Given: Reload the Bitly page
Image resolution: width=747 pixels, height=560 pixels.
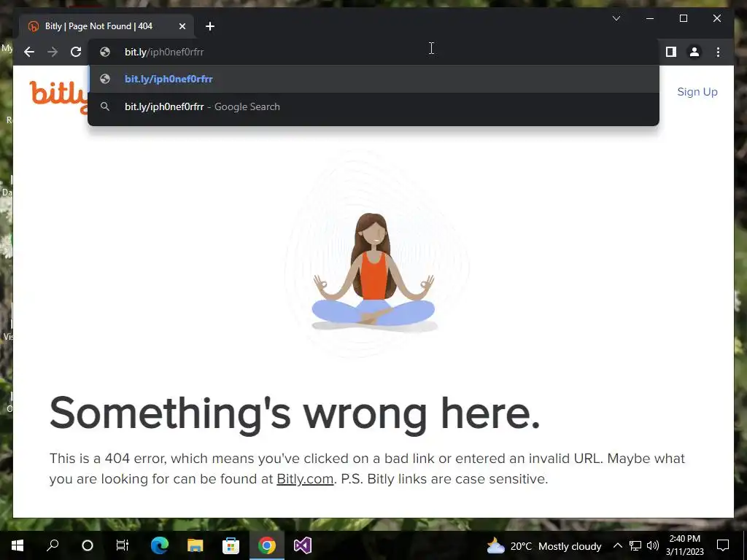Looking at the screenshot, I should pos(76,52).
